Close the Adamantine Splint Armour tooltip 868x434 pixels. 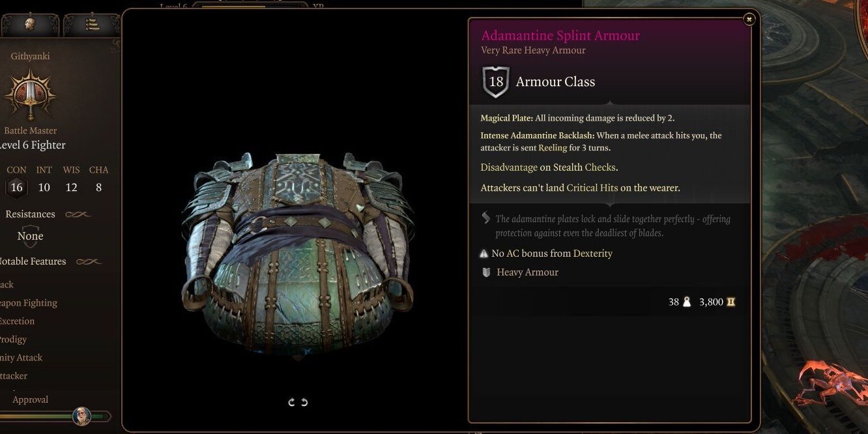[749, 20]
